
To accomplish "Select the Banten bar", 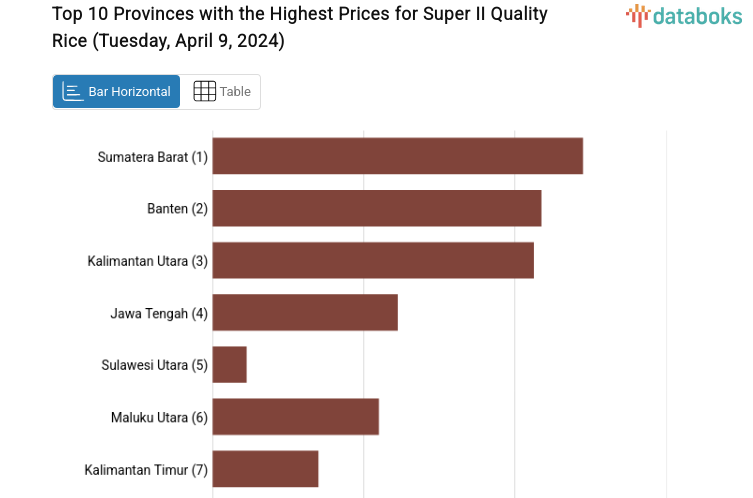I will coord(376,208).
